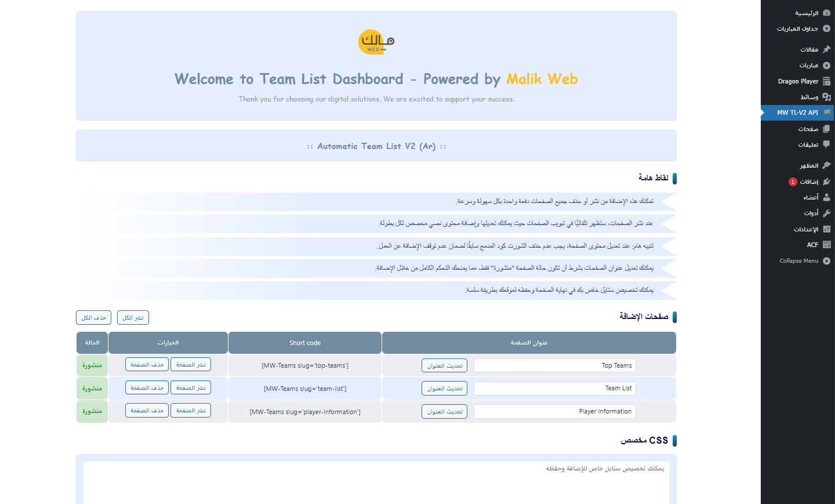
Task: Click the Short code column header
Action: pyautogui.click(x=305, y=343)
